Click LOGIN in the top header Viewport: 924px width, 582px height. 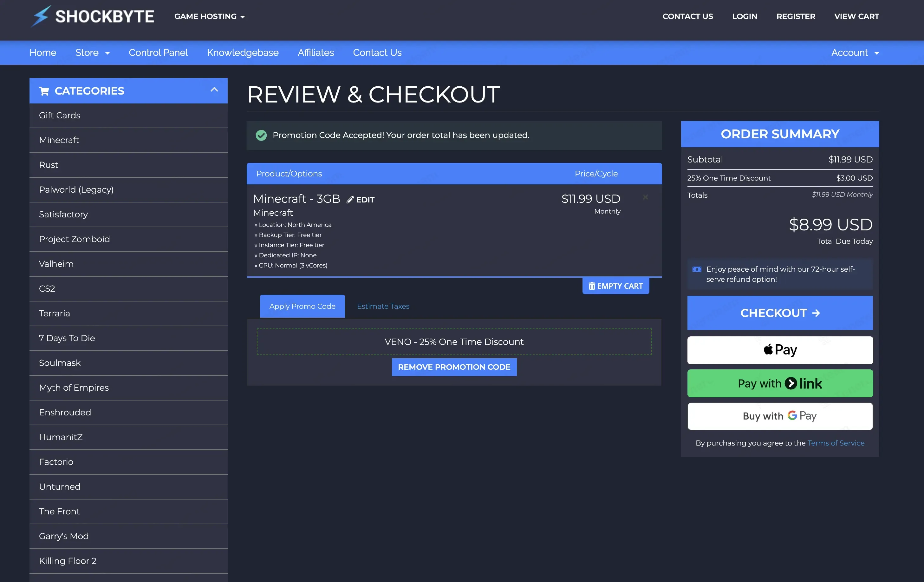745,16
